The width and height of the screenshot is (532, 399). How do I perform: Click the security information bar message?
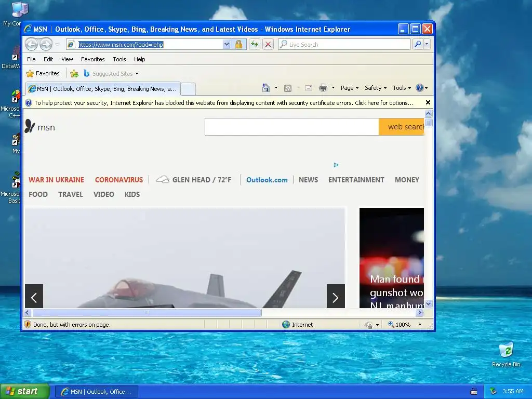[224, 103]
